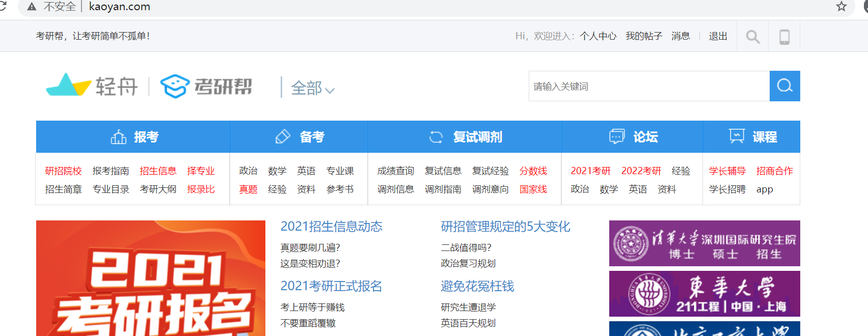Open the 2022考研 forum link

(x=641, y=171)
